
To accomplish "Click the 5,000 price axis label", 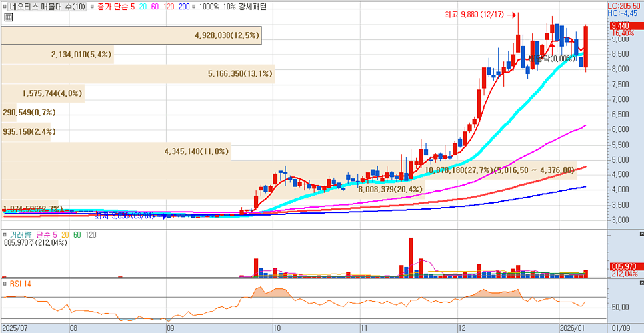I will coord(620,160).
